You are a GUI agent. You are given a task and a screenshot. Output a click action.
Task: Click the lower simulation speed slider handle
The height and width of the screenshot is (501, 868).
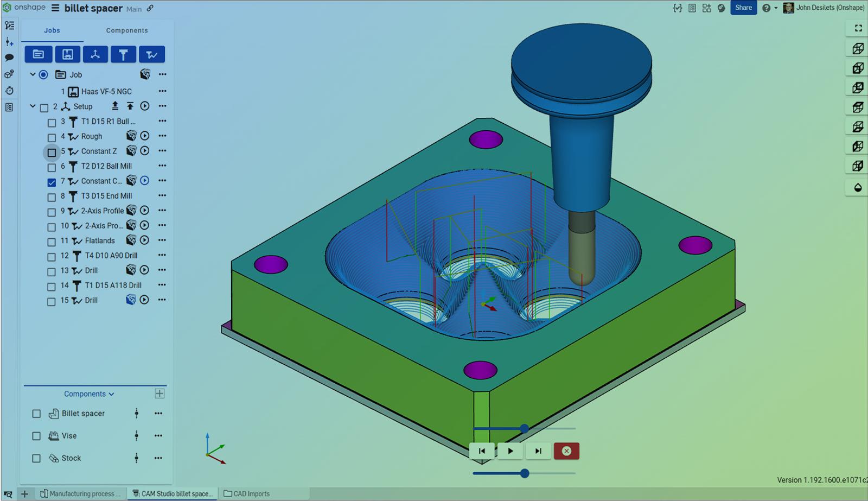pos(525,473)
